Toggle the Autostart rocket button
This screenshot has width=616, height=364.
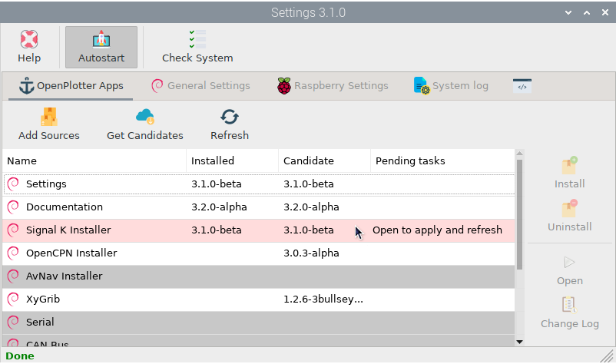coord(101,47)
